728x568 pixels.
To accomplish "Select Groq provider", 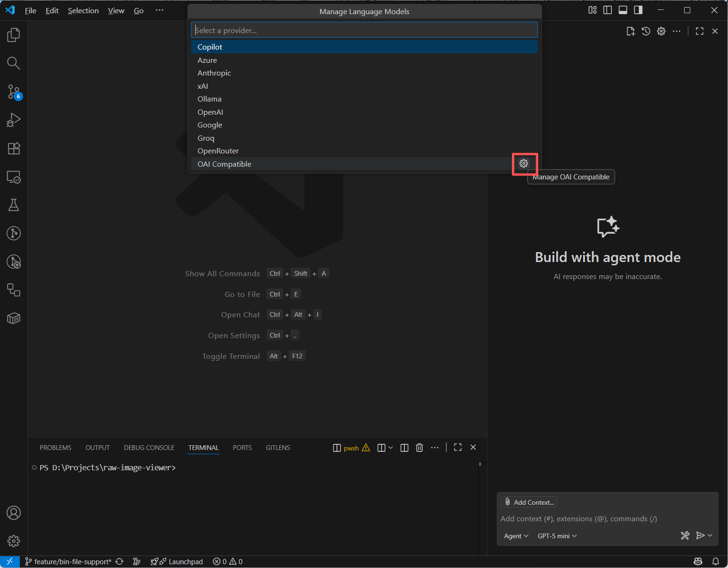I will tap(364, 138).
